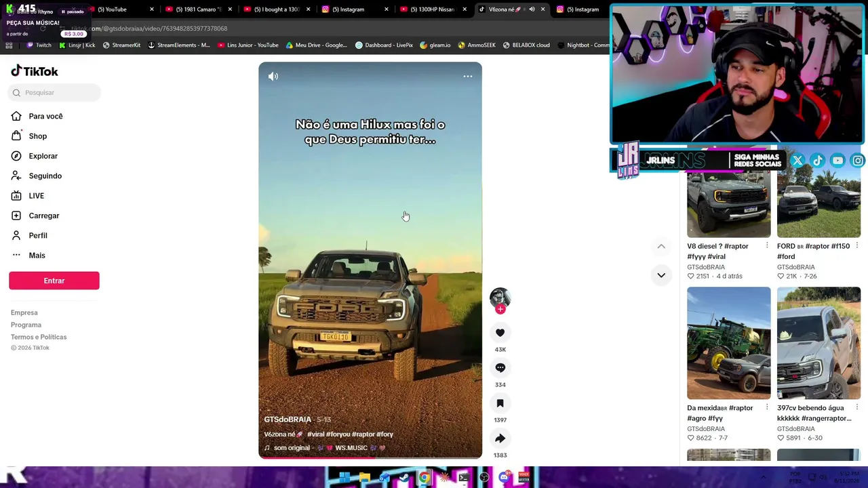Image resolution: width=868 pixels, height=488 pixels.
Task: Open the browser apps grid icon
Action: pyautogui.click(x=9, y=45)
